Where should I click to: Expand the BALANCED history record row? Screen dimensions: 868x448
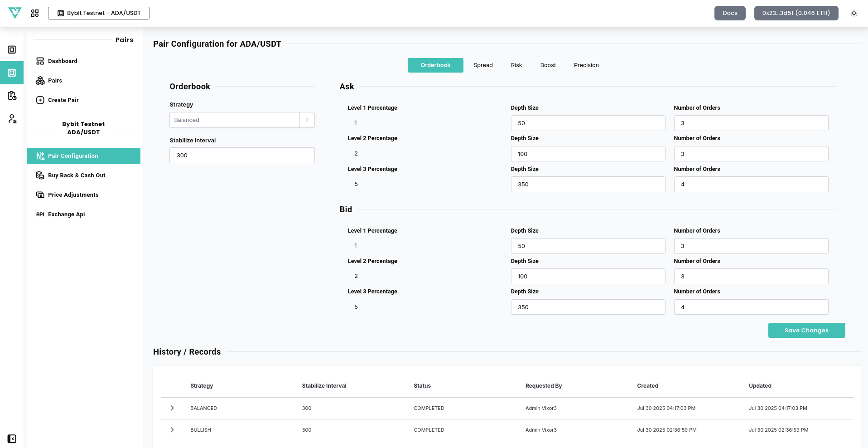pos(172,408)
